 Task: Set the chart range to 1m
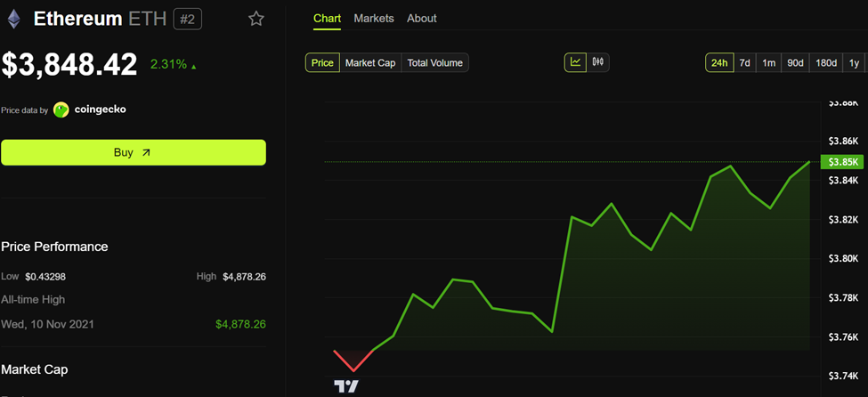point(768,62)
